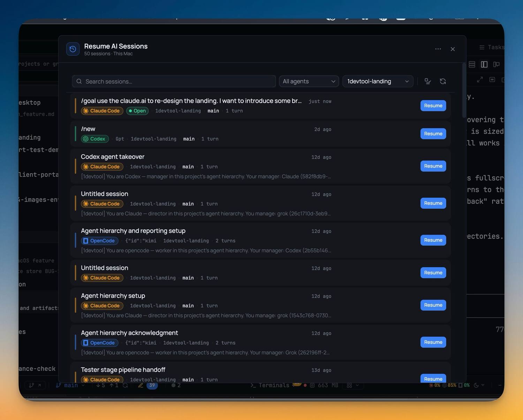The width and height of the screenshot is (523, 420).
Task: Click the 663 MB memory indicator
Action: [324, 385]
